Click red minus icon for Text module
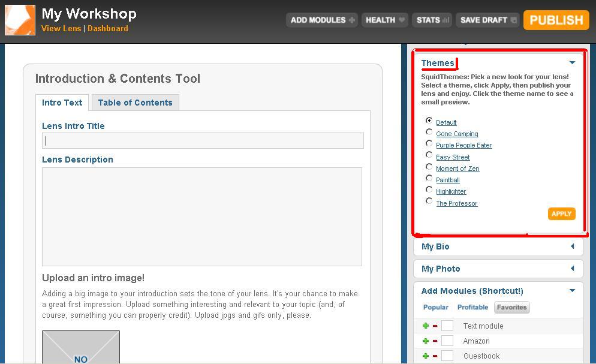The height and width of the screenshot is (364, 596). (x=435, y=326)
